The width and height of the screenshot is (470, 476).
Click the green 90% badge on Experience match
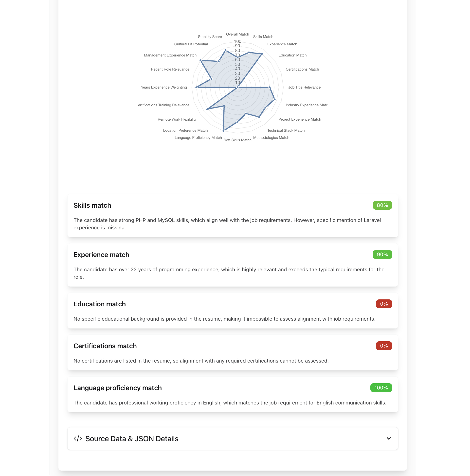pyautogui.click(x=382, y=254)
